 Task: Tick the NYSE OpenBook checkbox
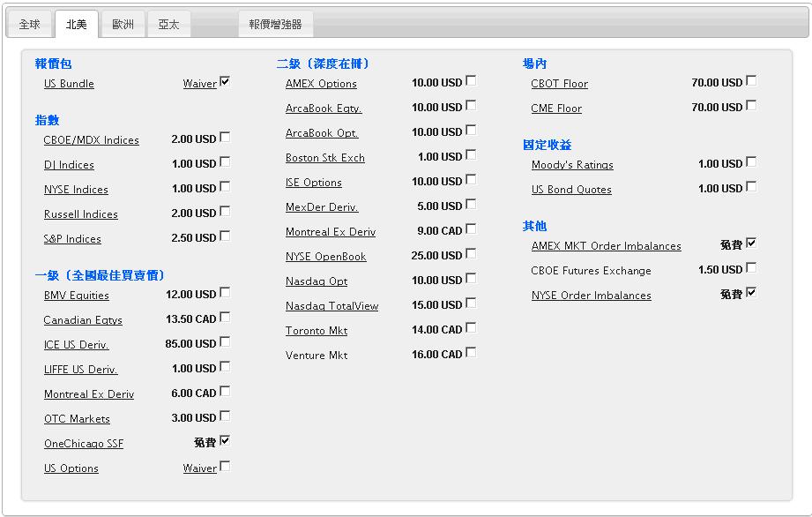pyautogui.click(x=471, y=254)
